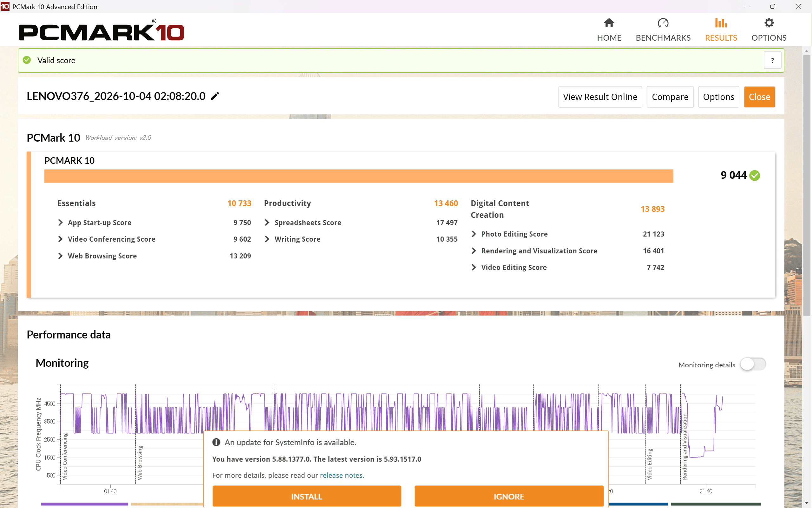Click the CPU Clock Frequency MHz axis label
This screenshot has height=508, width=812.
tap(38, 434)
